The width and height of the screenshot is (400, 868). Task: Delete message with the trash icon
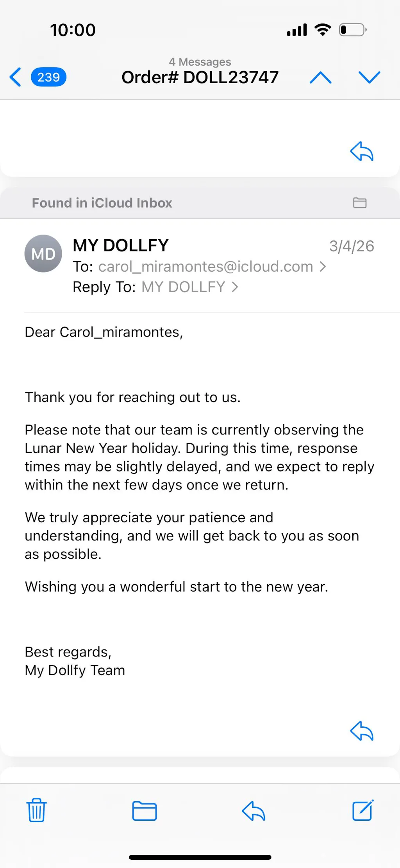pyautogui.click(x=37, y=810)
